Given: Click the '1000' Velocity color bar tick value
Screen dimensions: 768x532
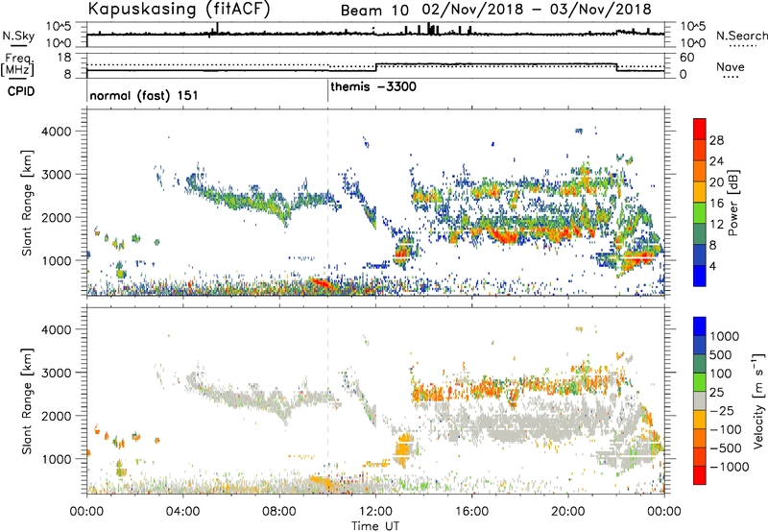Looking at the screenshot, I should pos(725,336).
